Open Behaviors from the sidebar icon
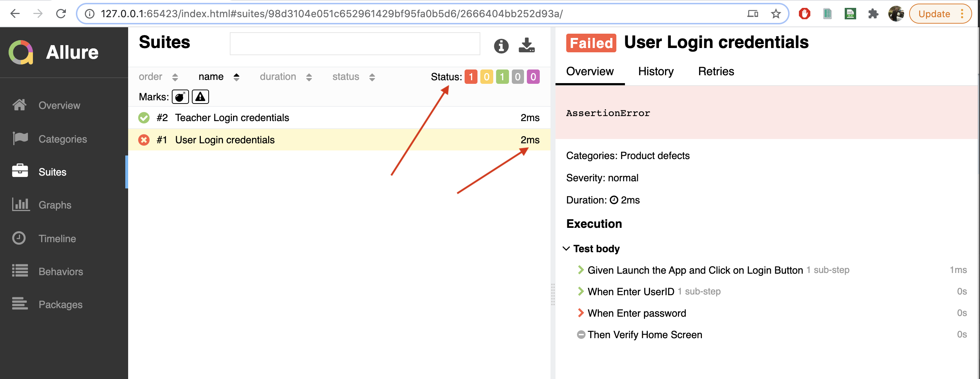This screenshot has width=980, height=379. point(20,271)
